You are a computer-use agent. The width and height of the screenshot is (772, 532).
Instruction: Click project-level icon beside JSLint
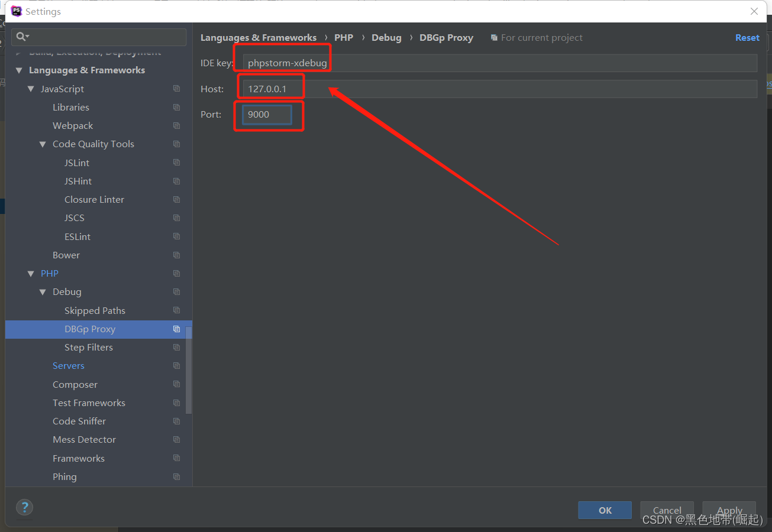(x=176, y=163)
